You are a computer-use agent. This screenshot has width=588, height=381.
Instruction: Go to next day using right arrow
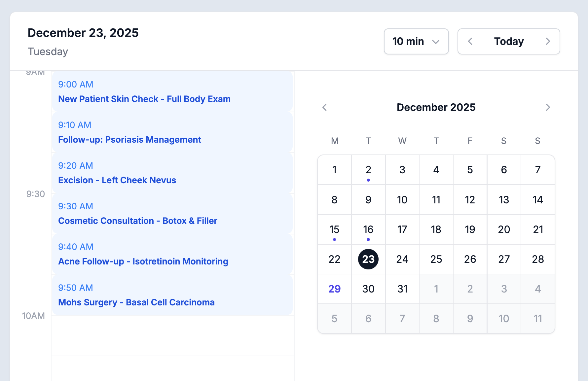tap(548, 41)
